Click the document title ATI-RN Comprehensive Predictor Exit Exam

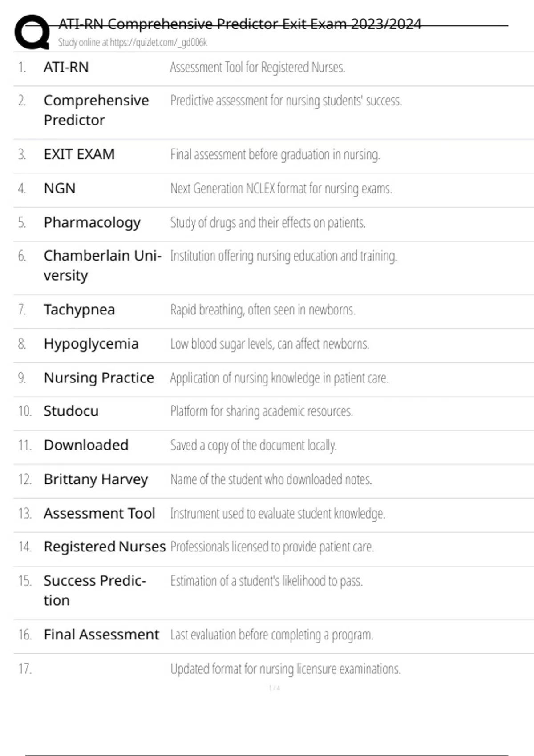[240, 24]
